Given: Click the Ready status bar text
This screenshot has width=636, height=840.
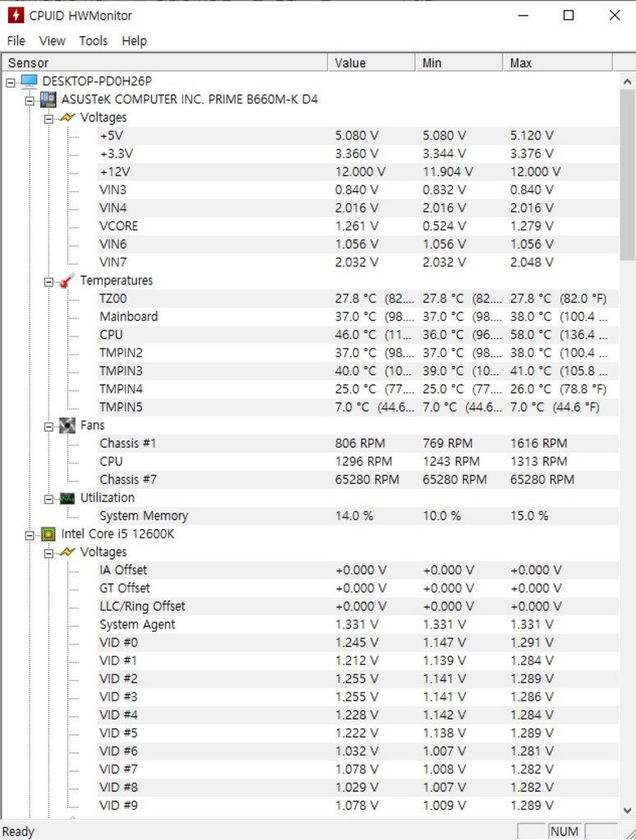Looking at the screenshot, I should (18, 832).
